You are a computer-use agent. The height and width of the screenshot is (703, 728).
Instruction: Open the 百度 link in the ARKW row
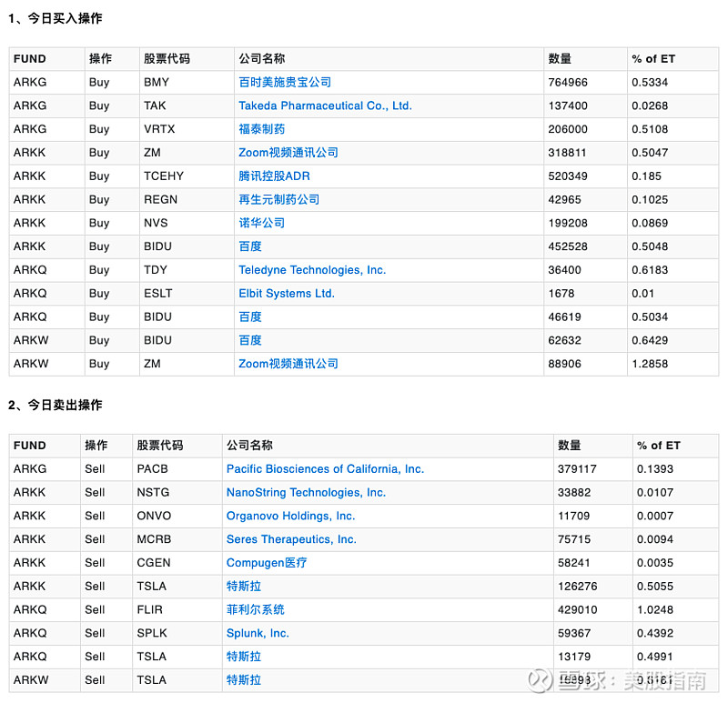[250, 340]
